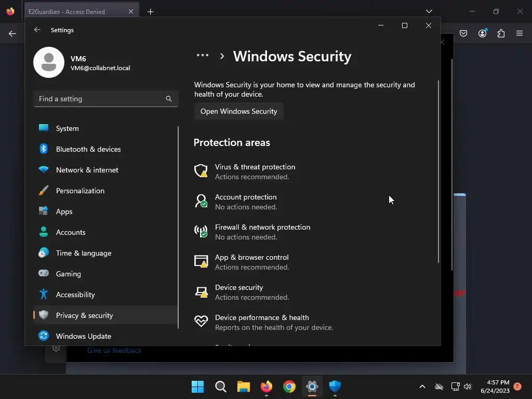The height and width of the screenshot is (399, 532).
Task: Open App & browser control window icon
Action: tap(201, 261)
